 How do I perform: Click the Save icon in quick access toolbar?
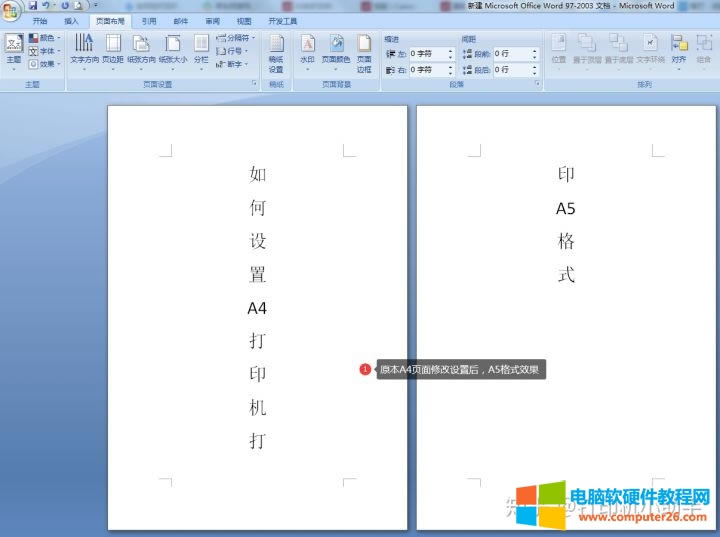coord(33,5)
